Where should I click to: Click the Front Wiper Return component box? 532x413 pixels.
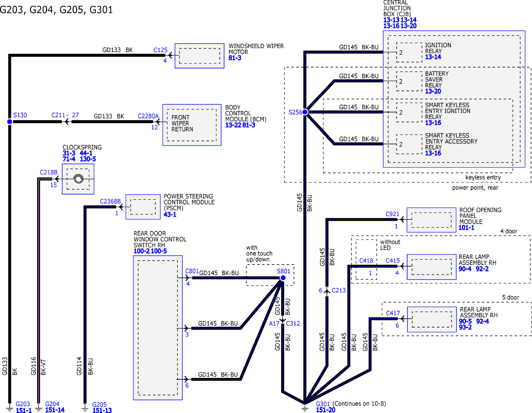pos(192,125)
